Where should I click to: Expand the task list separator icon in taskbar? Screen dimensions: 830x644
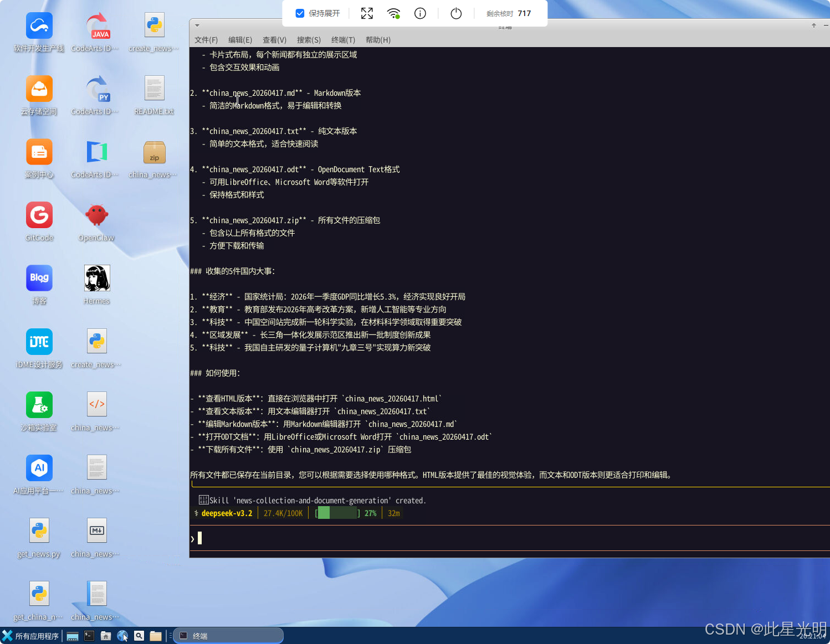pyautogui.click(x=172, y=635)
